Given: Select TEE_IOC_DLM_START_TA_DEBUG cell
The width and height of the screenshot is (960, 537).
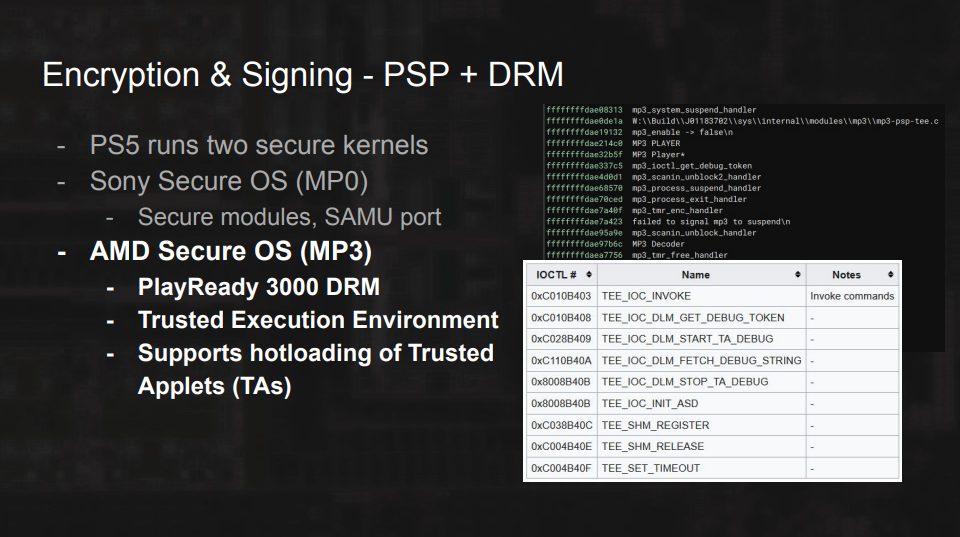Looking at the screenshot, I should click(702, 339).
